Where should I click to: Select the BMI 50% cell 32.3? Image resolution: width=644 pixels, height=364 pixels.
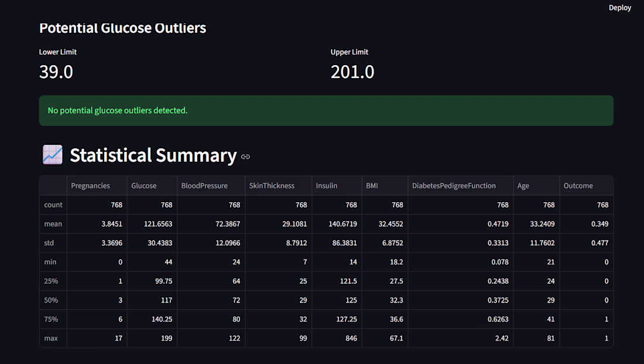385,300
